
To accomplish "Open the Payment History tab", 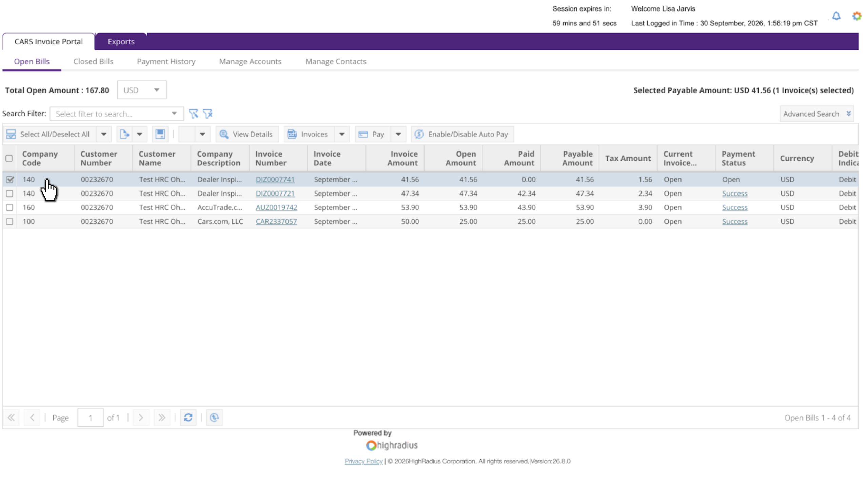I will click(166, 61).
